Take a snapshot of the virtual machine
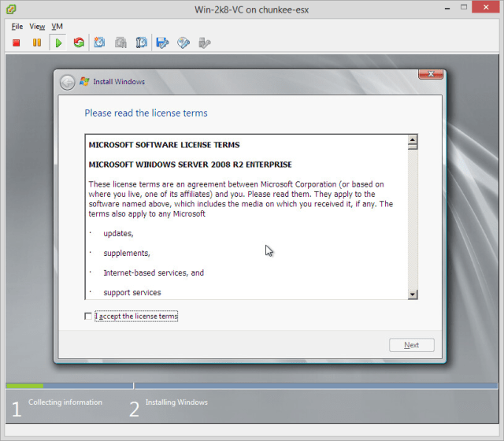The image size is (504, 441). pyautogui.click(x=99, y=43)
